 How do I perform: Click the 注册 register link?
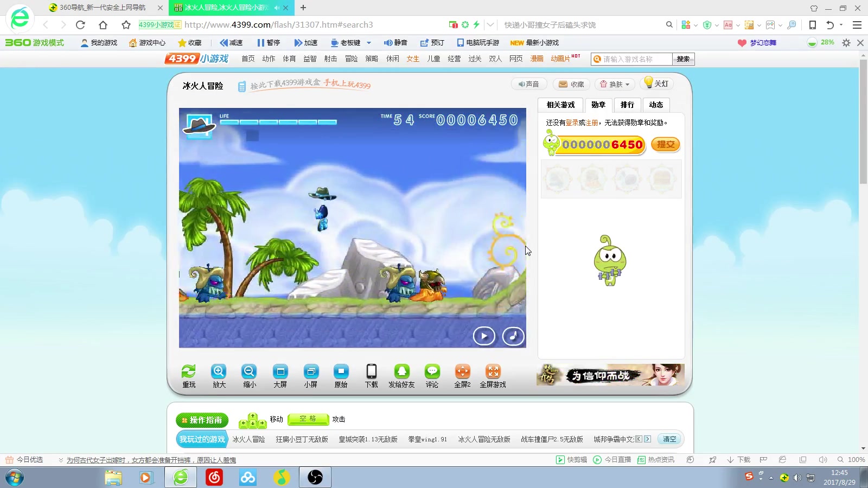click(592, 123)
